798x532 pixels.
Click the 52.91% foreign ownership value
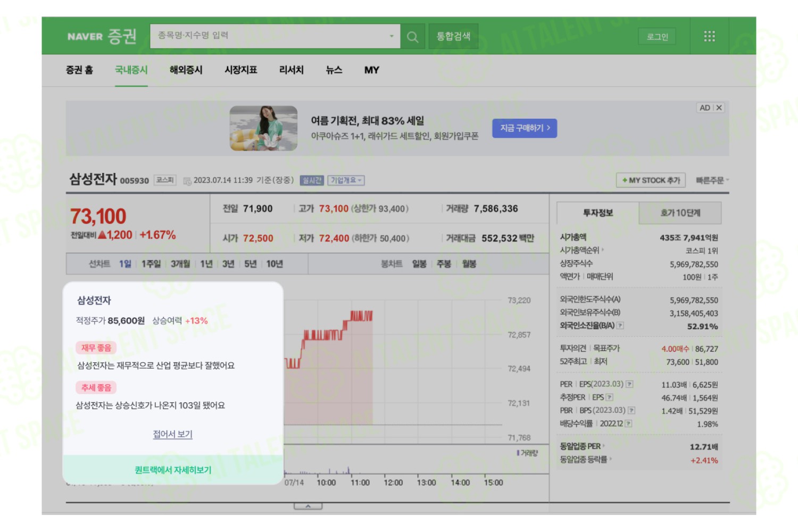pos(702,326)
